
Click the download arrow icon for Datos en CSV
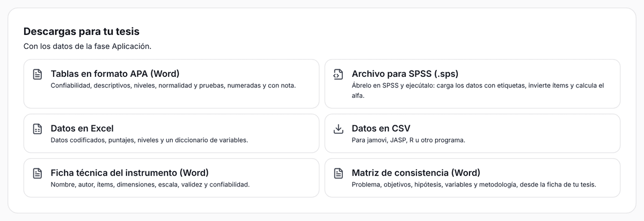[338, 129]
